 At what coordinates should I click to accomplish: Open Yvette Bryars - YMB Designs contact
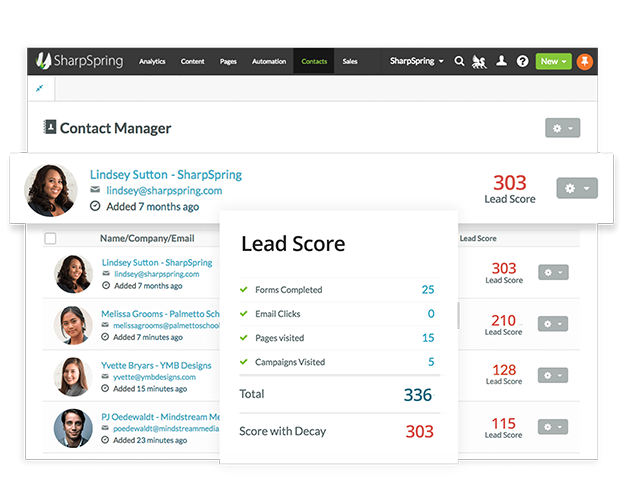(x=155, y=365)
